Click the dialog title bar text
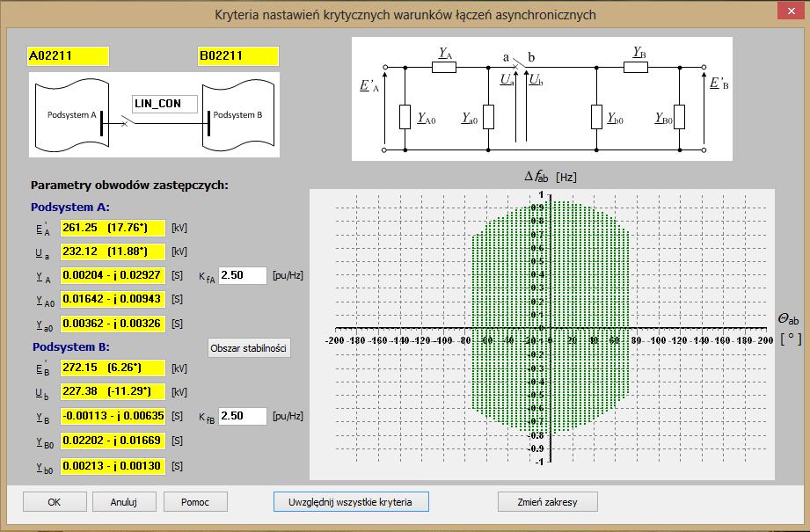Screen dimensions: 810x532 405,14
